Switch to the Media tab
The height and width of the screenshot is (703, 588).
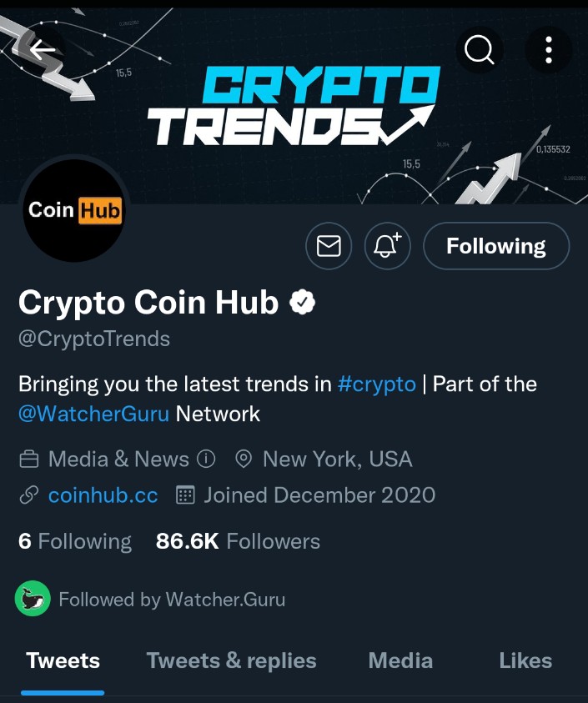pos(400,660)
